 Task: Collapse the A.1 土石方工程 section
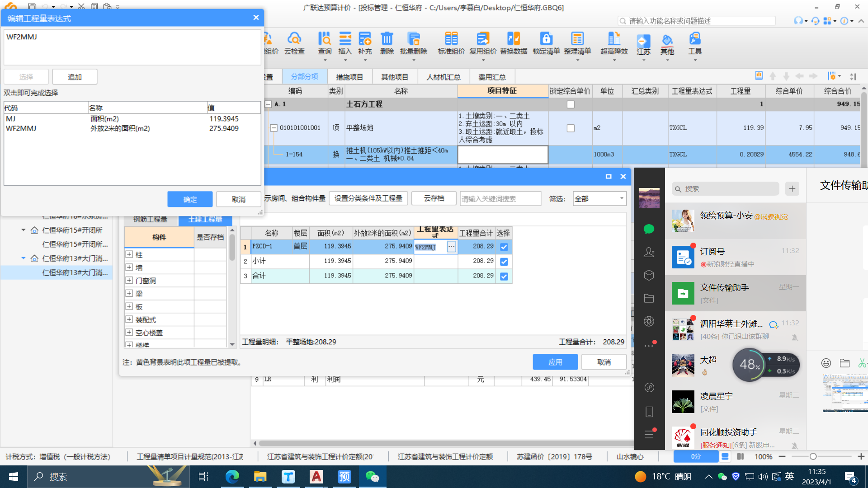point(268,104)
